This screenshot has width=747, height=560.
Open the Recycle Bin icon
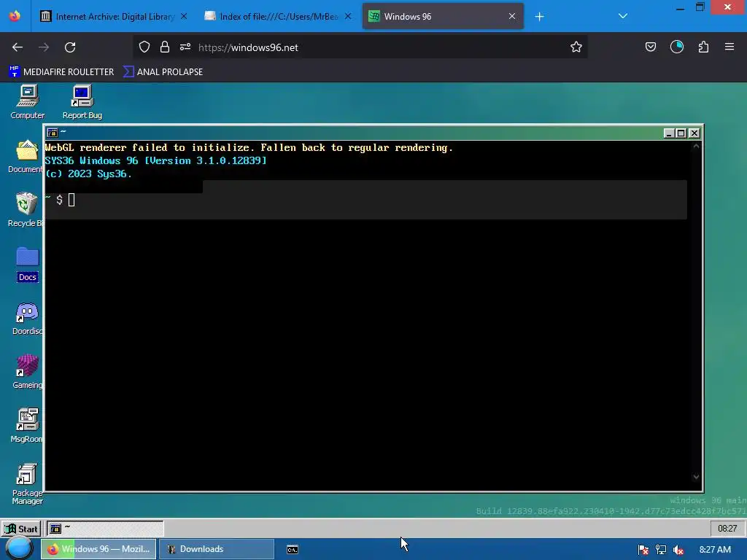[x=26, y=210]
